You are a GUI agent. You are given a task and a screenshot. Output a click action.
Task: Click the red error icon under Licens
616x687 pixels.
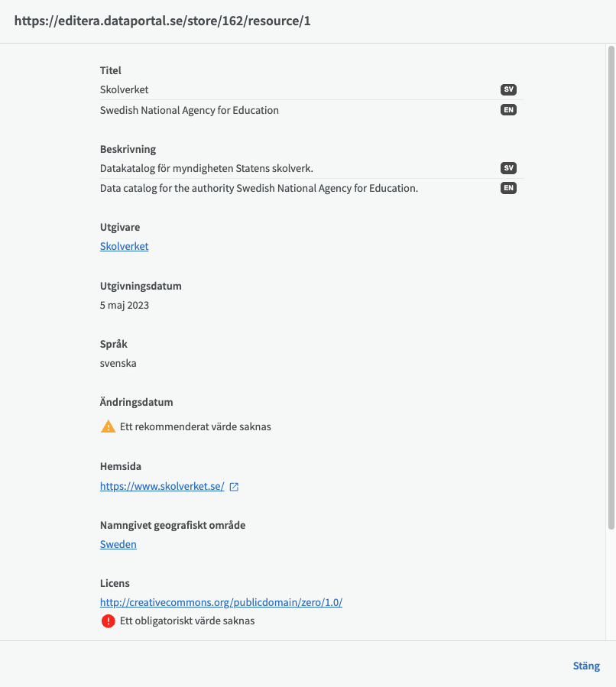[x=109, y=621]
